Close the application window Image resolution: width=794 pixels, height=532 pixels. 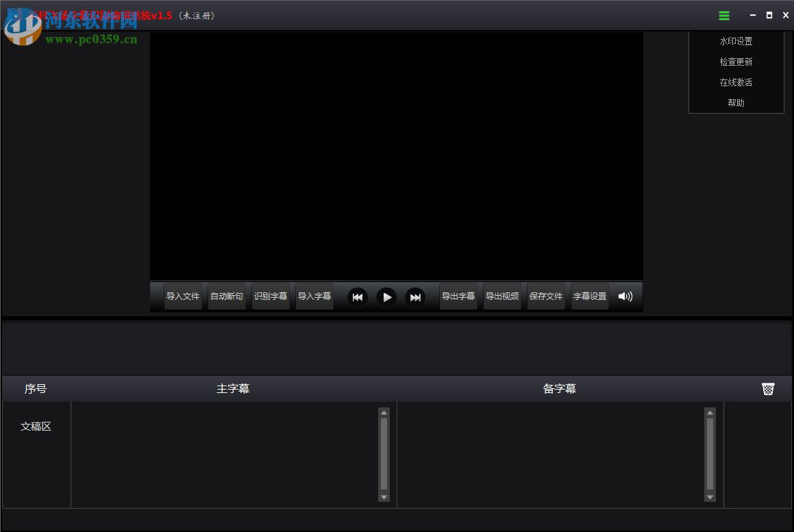coord(785,15)
